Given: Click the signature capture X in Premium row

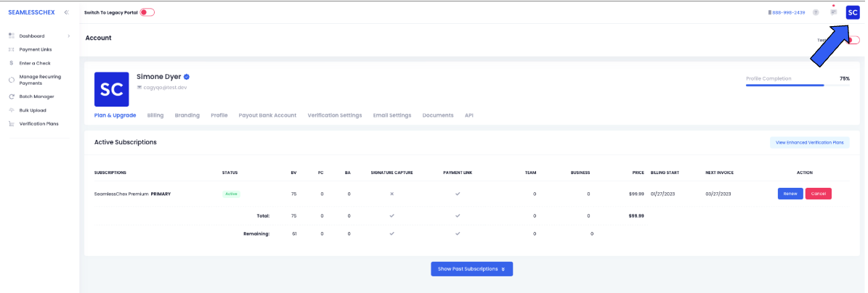Looking at the screenshot, I should (392, 194).
